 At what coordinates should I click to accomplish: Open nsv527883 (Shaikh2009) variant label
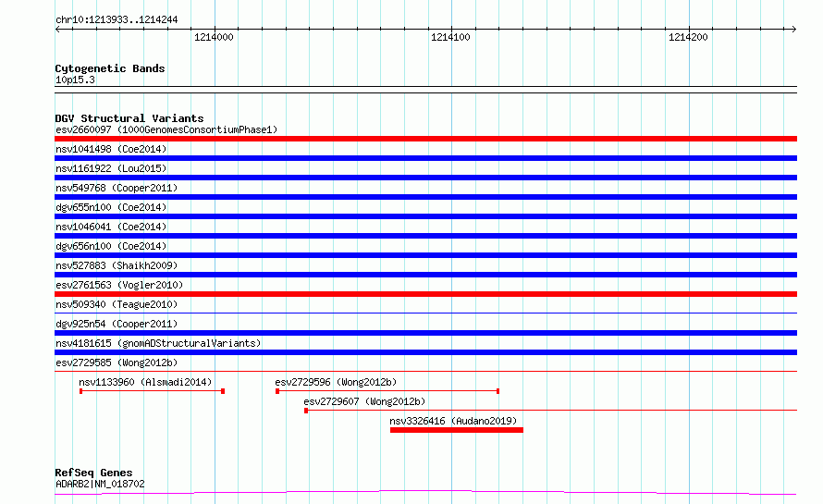pos(117,265)
